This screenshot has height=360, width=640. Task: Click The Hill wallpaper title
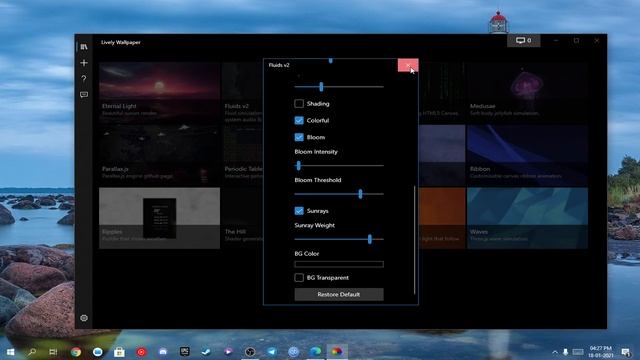pos(235,231)
